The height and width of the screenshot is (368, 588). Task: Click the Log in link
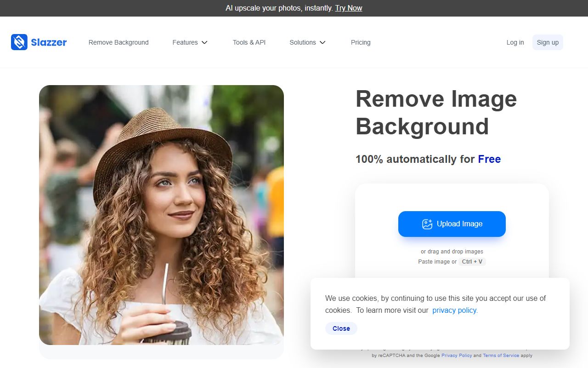(515, 42)
